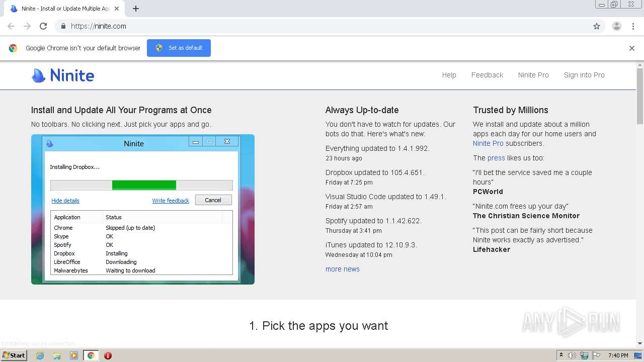
Task: Open the press link
Action: [496, 158]
